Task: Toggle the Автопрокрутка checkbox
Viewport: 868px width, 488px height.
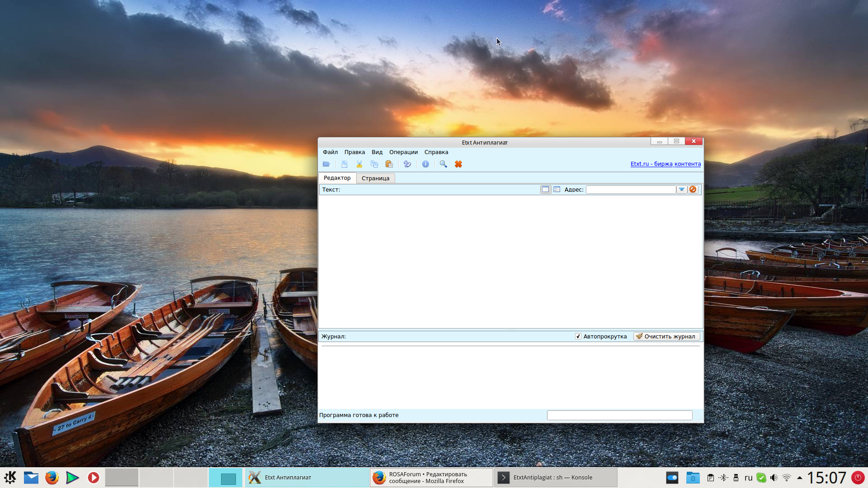Action: tap(578, 336)
